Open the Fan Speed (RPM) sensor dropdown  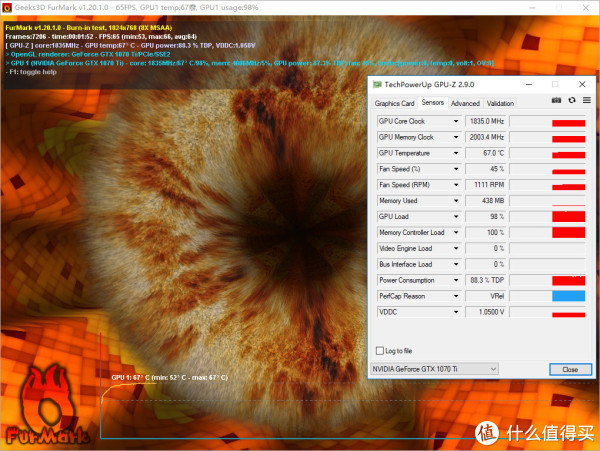[456, 185]
